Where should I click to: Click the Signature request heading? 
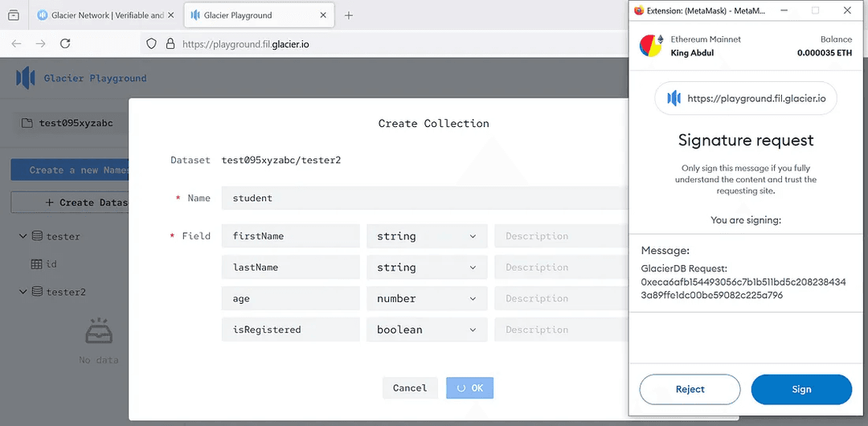746,140
